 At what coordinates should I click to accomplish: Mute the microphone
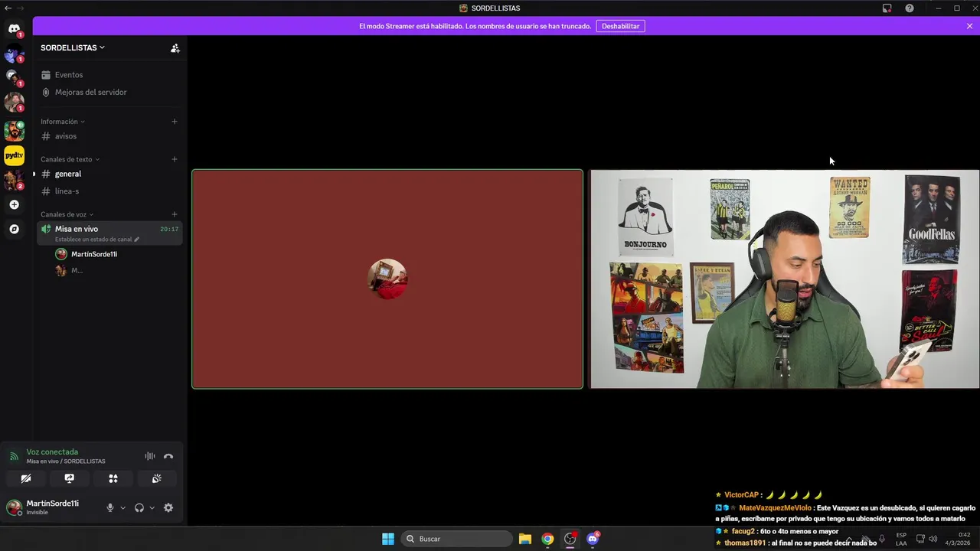click(110, 507)
